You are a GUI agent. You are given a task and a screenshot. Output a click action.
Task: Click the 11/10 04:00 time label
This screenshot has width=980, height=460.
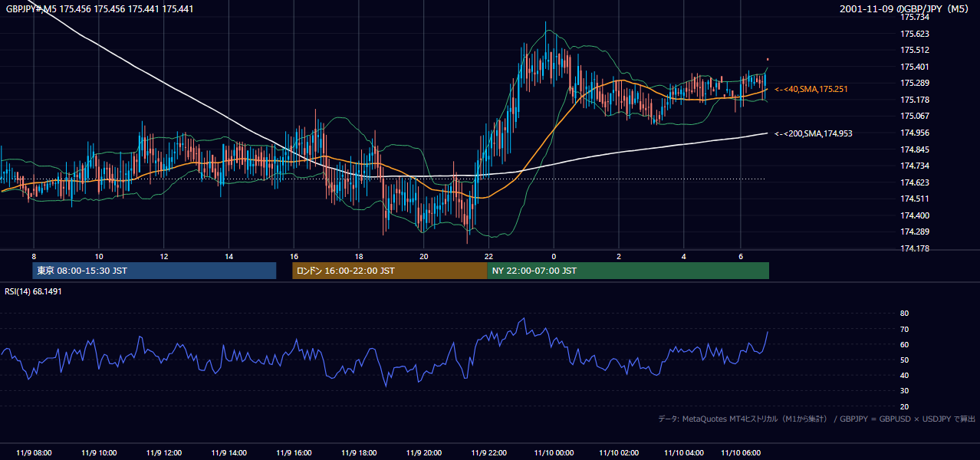(x=684, y=453)
